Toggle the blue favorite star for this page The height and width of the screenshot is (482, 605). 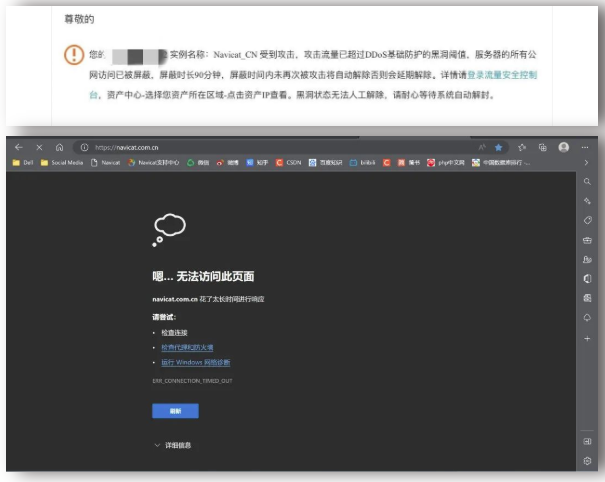499,147
